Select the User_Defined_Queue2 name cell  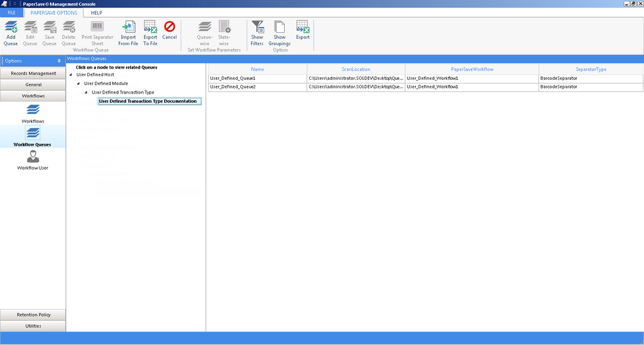point(258,87)
